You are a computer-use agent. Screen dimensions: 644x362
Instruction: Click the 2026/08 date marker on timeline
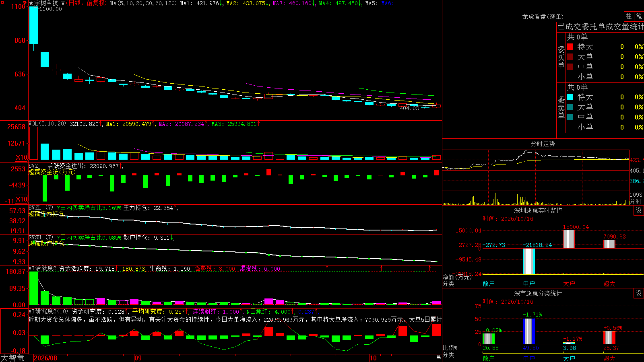point(45,358)
